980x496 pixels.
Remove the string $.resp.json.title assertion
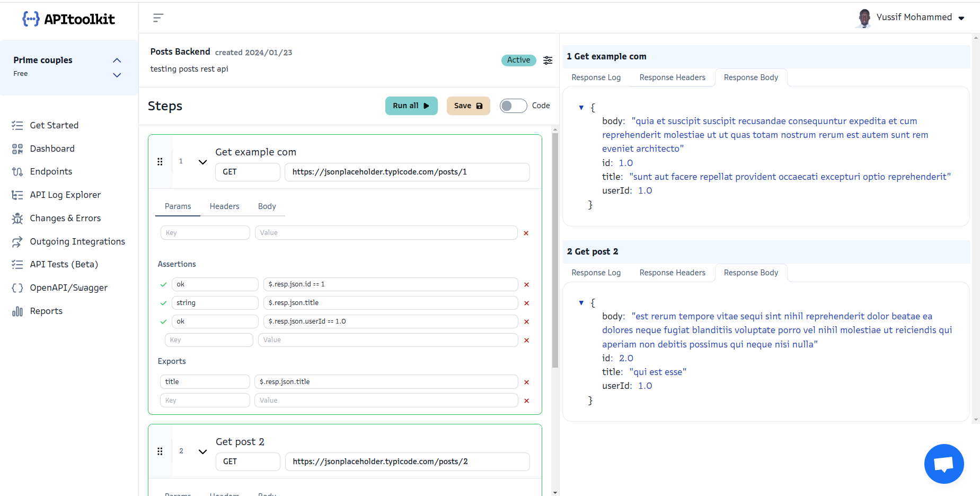(527, 303)
